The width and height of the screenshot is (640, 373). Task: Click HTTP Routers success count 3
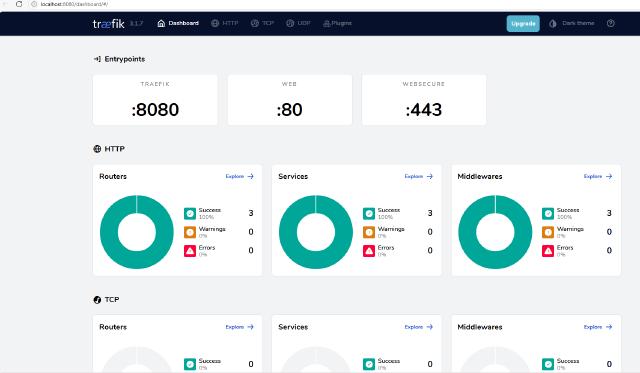pos(251,213)
